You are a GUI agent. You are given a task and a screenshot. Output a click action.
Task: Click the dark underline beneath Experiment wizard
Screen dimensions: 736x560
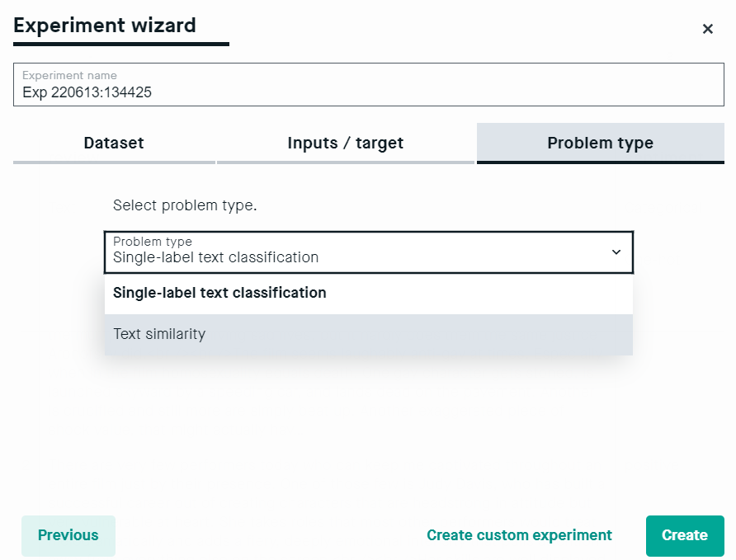coord(121,44)
